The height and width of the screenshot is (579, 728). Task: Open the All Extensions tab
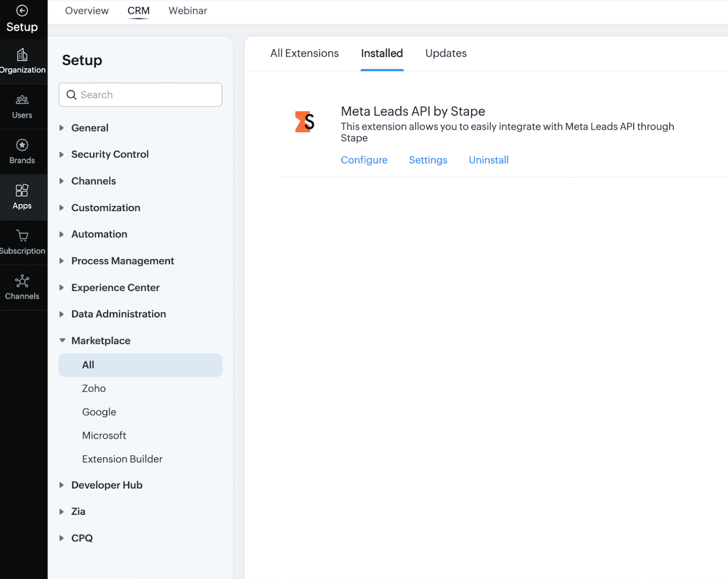(x=305, y=53)
